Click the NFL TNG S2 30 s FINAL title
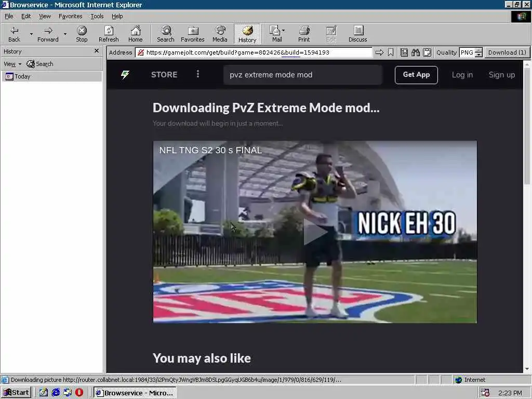 210,150
